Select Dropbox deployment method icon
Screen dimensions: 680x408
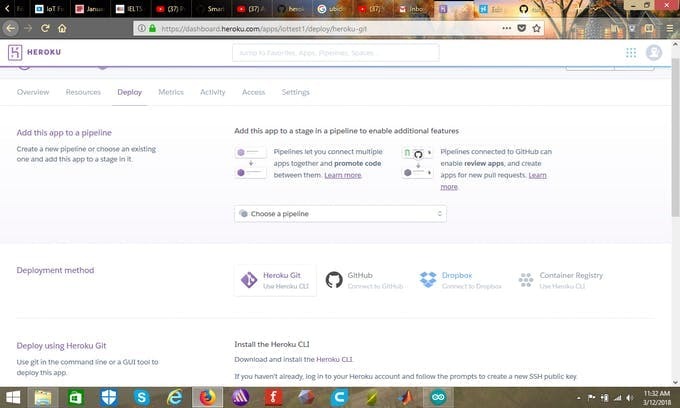tap(428, 280)
